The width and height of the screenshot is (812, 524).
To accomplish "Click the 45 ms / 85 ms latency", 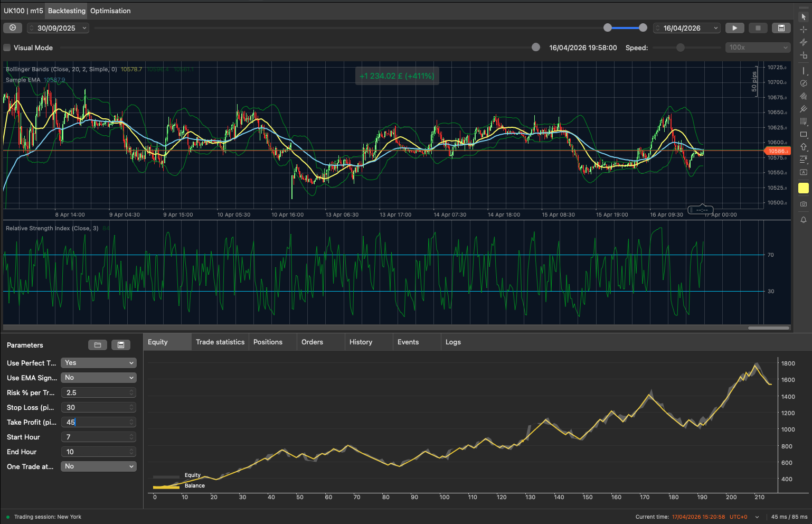I will click(789, 517).
